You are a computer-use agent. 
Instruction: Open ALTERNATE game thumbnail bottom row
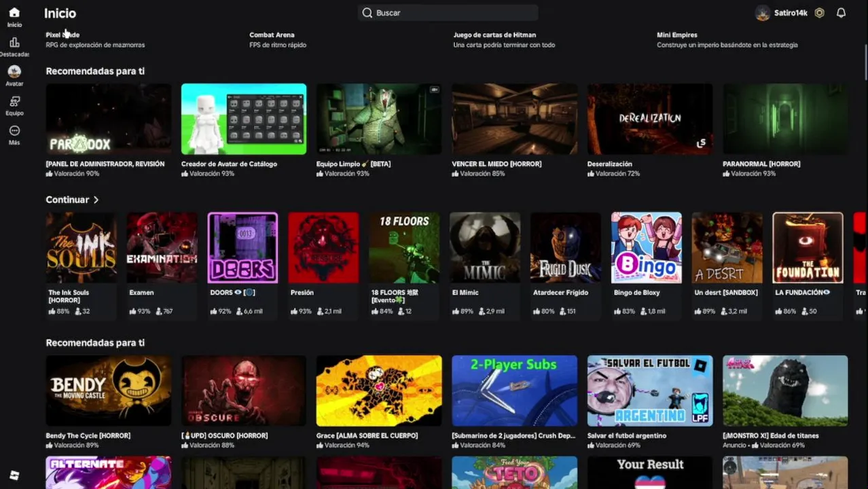coord(108,473)
